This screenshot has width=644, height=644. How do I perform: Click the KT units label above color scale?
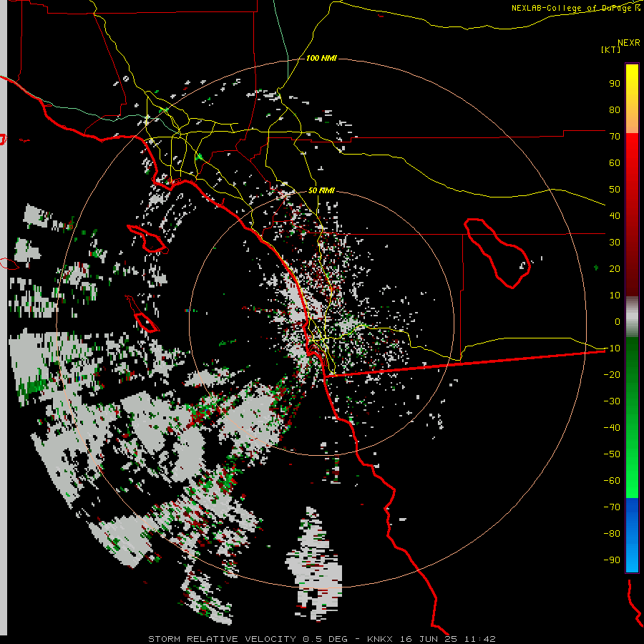point(610,49)
